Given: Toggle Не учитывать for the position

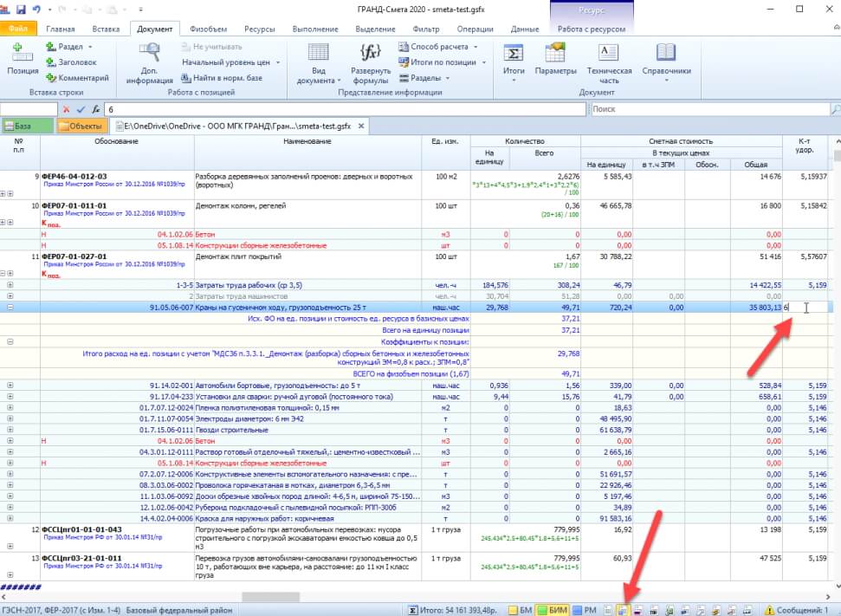Looking at the screenshot, I should pyautogui.click(x=211, y=47).
